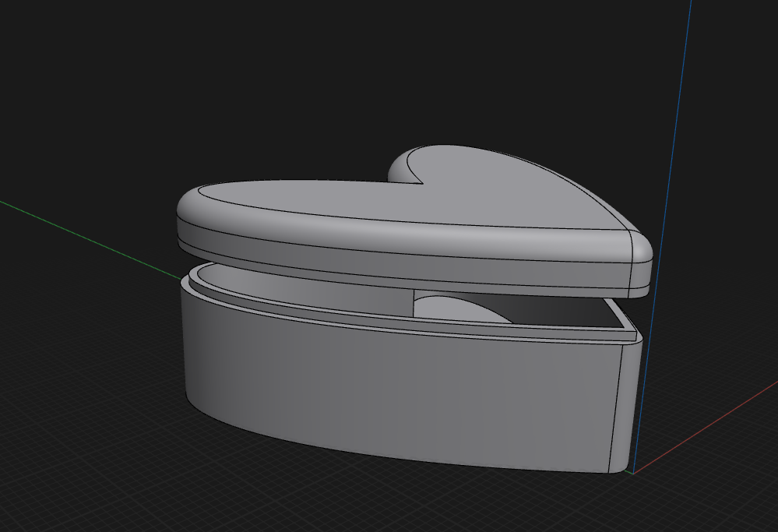
Task: Click the origin point where axes meet
Action: coord(633,473)
